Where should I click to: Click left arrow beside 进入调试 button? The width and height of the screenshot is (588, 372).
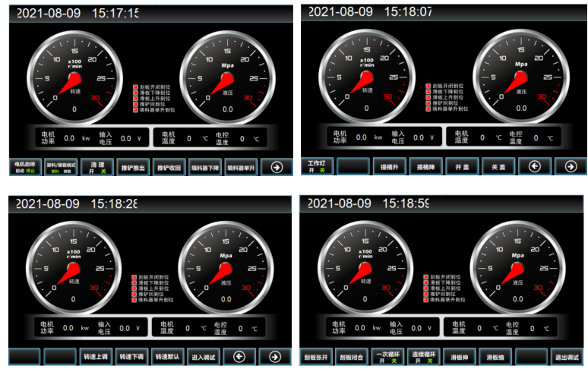tap(240, 356)
